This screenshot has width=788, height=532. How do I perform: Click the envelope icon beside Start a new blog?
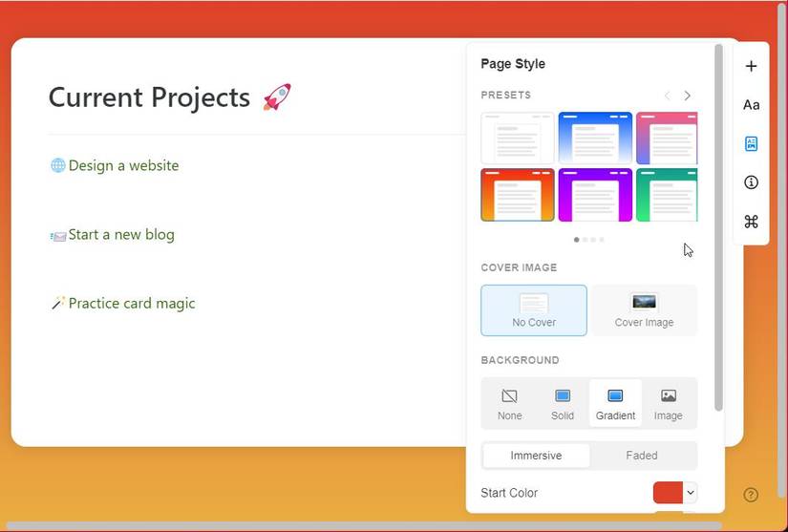58,236
